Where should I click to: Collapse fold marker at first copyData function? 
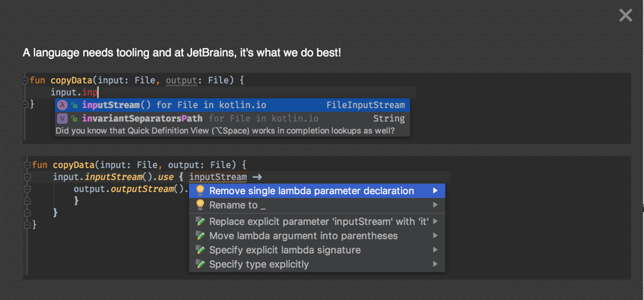[x=25, y=80]
